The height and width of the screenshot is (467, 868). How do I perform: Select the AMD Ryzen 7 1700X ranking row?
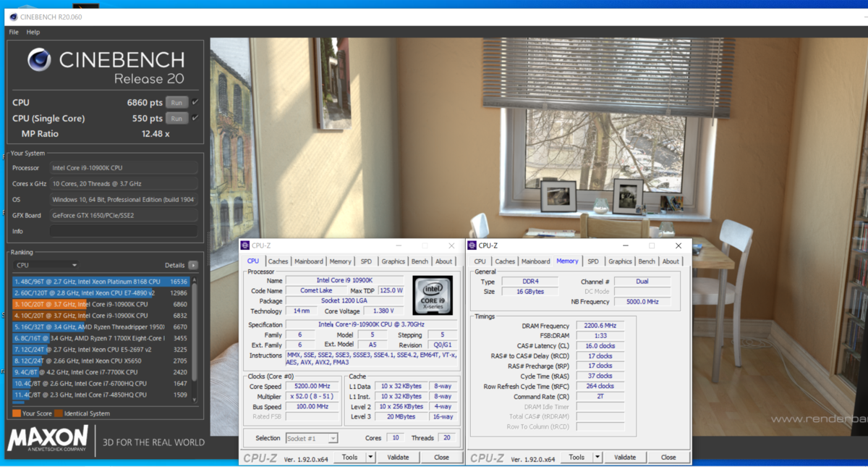101,338
